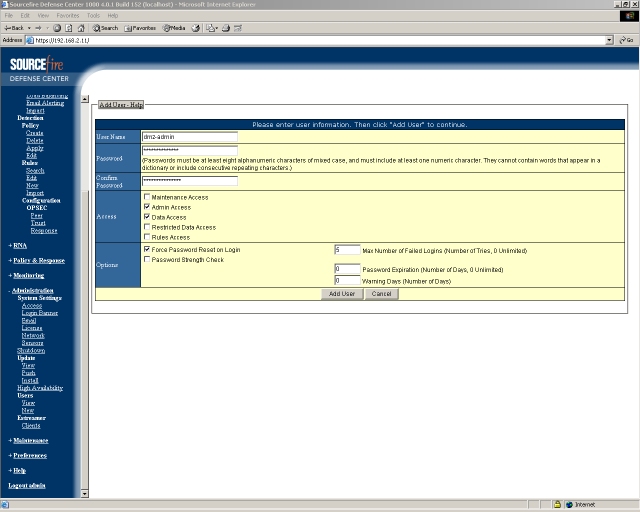Click the page icon in address bar
The height and width of the screenshot is (512, 640).
[29, 40]
